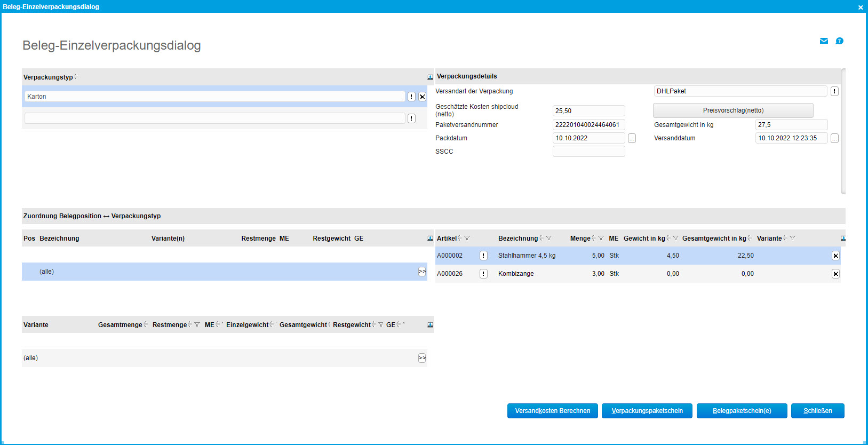868x445 pixels.
Task: Click the Belegpaketschein(e) button
Action: pyautogui.click(x=742, y=411)
